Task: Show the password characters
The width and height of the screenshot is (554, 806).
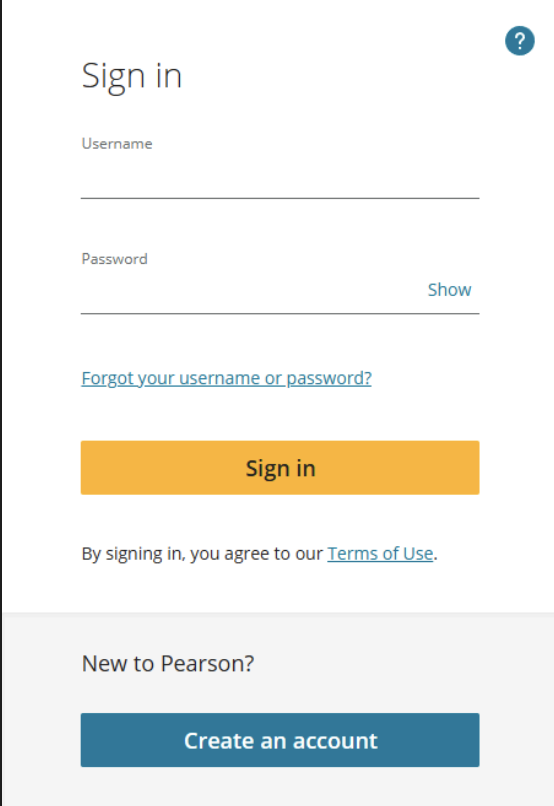Action: 449,290
